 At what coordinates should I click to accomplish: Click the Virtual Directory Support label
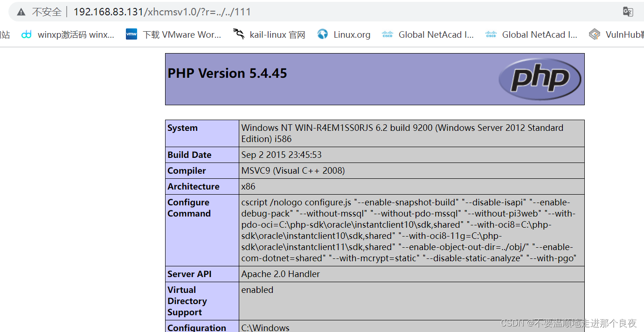tap(187, 301)
